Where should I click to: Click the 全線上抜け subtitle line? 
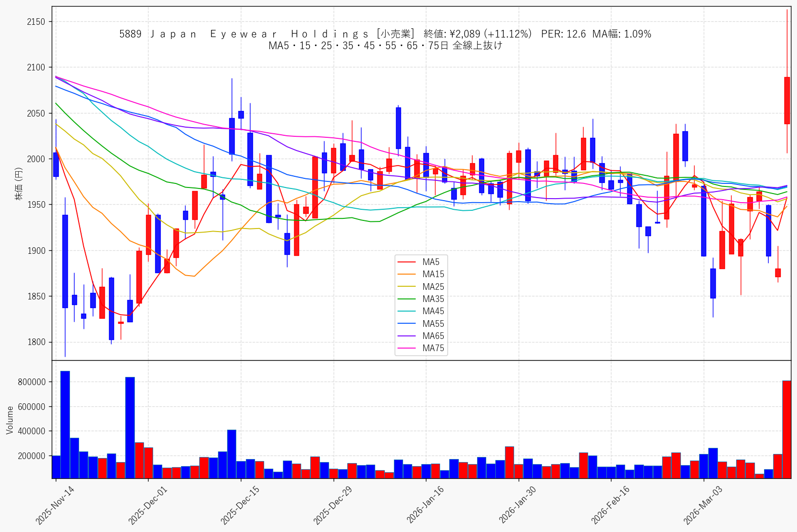point(385,46)
